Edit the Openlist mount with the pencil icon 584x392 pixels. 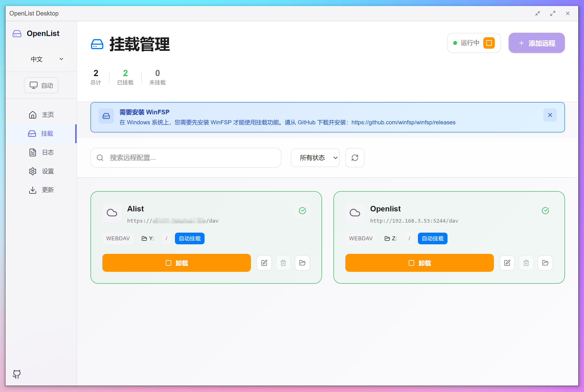(x=507, y=263)
